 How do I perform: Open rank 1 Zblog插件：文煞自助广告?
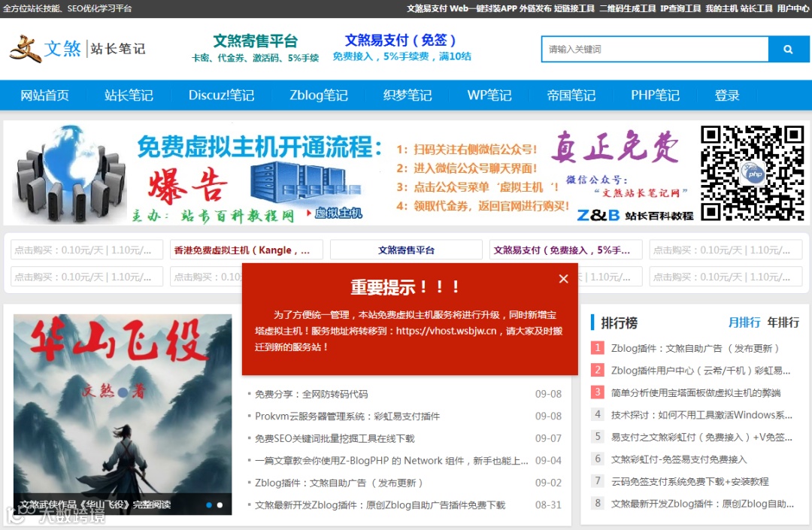pyautogui.click(x=695, y=348)
